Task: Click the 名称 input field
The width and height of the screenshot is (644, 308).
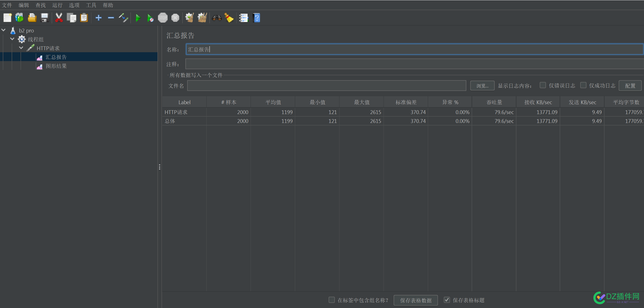Action: tap(415, 49)
